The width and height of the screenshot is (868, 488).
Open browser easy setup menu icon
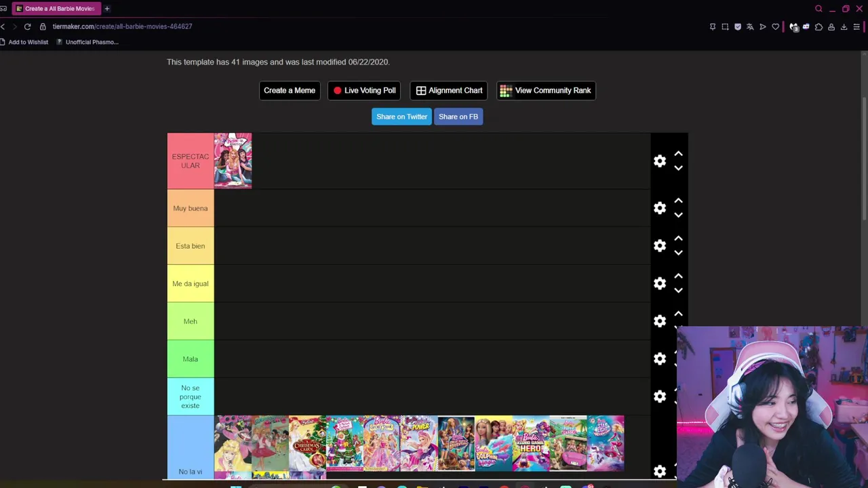(857, 26)
